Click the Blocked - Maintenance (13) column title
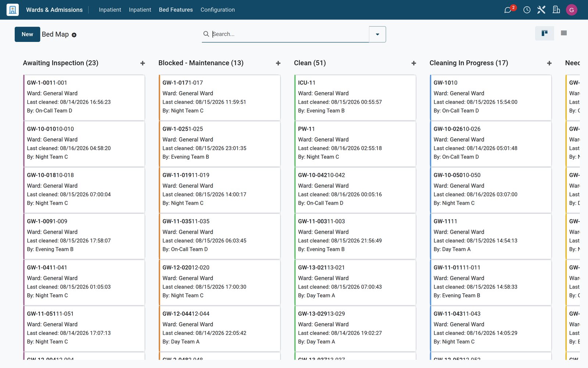Image resolution: width=588 pixels, height=368 pixels. click(x=201, y=63)
